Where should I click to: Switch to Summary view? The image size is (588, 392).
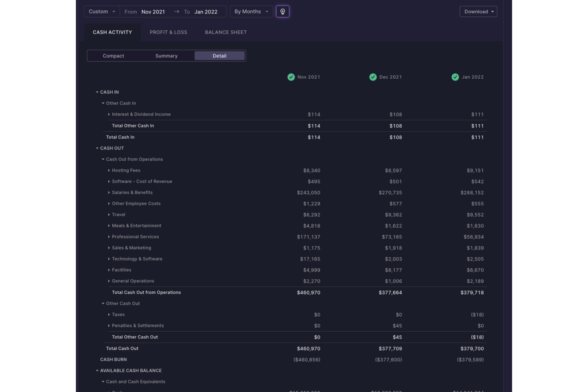tap(166, 56)
